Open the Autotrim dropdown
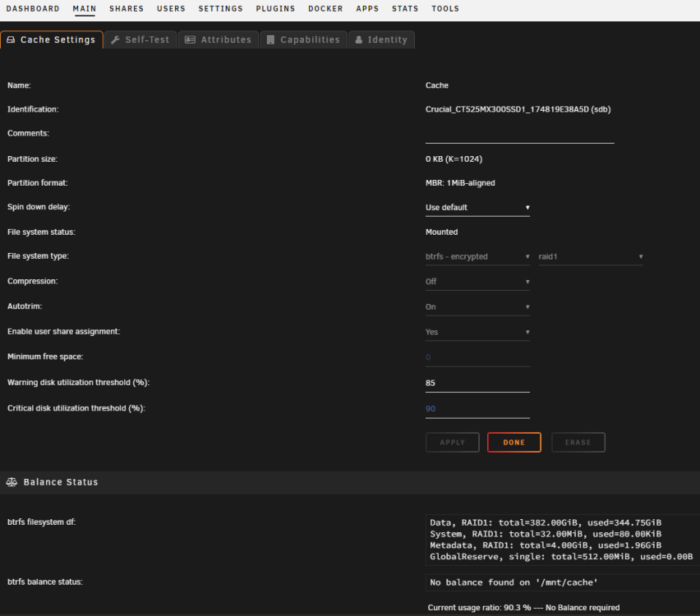The width and height of the screenshot is (700, 616). [477, 307]
